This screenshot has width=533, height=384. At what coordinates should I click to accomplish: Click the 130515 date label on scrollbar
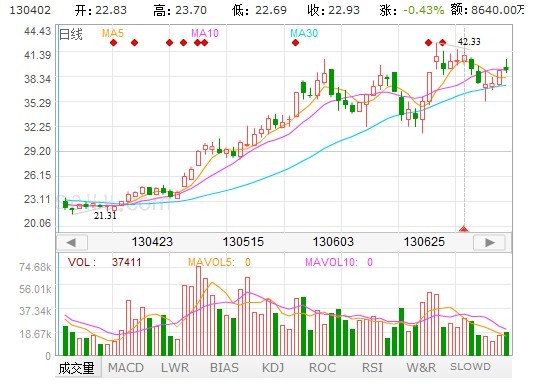tap(243, 242)
